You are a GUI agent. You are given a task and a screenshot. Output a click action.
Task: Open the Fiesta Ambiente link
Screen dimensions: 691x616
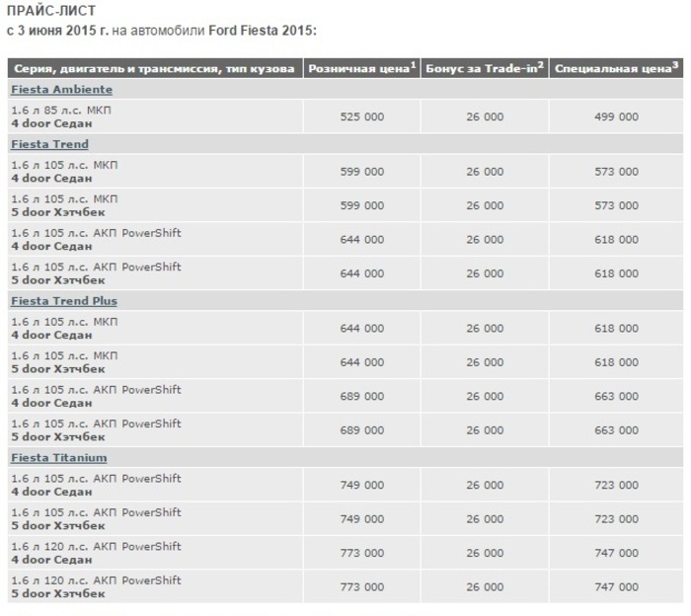coord(61,90)
